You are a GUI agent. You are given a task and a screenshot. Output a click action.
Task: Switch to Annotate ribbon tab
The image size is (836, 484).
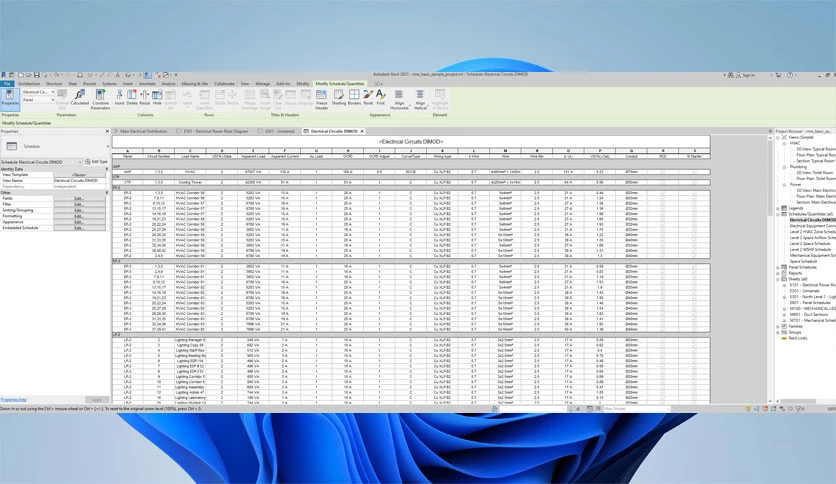point(147,84)
